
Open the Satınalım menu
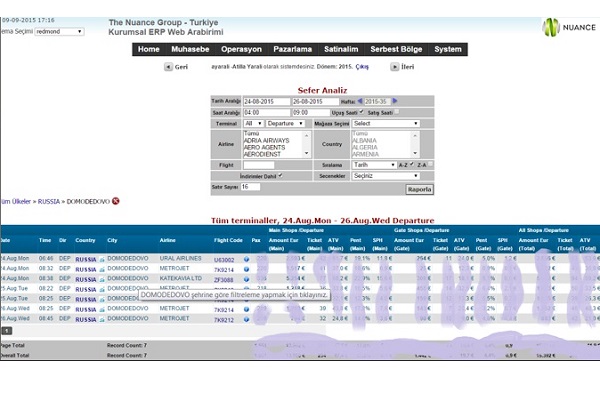point(341,49)
